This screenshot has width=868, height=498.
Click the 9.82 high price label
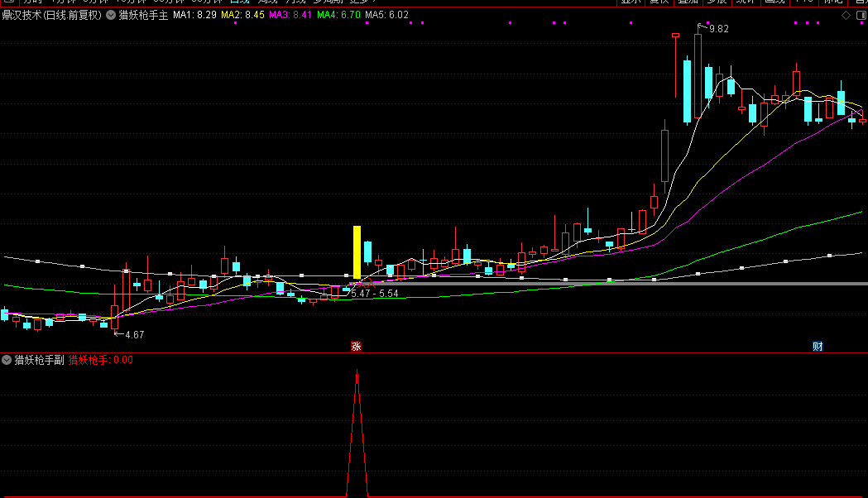(718, 29)
